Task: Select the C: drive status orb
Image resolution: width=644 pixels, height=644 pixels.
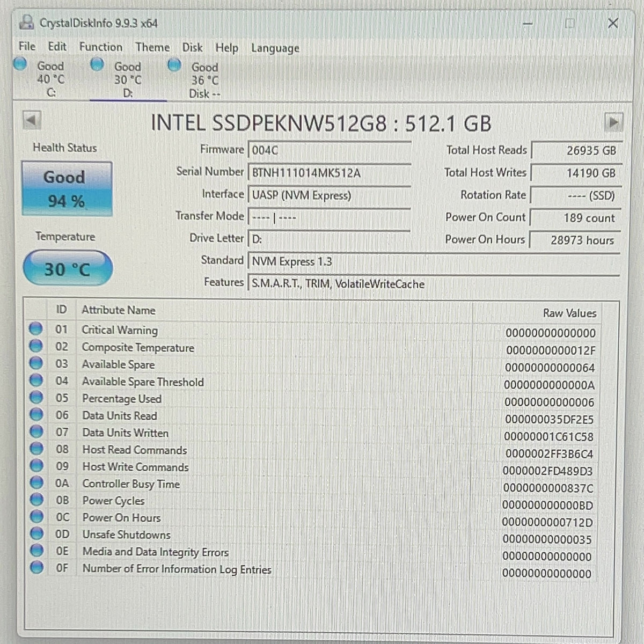Action: click(x=20, y=64)
